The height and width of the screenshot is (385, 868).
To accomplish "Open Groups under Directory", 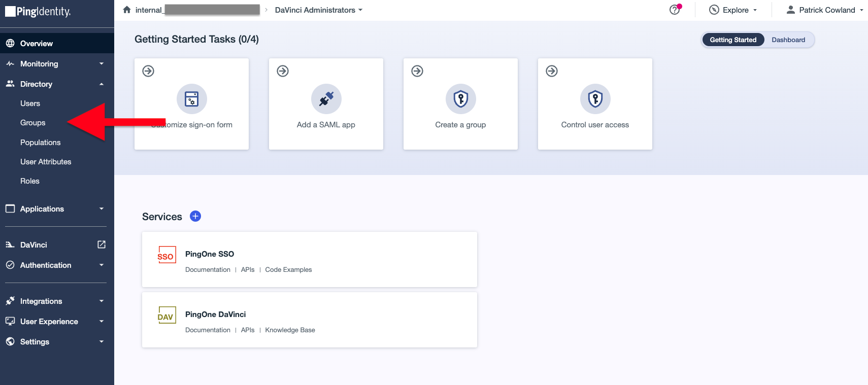I will click(x=33, y=123).
